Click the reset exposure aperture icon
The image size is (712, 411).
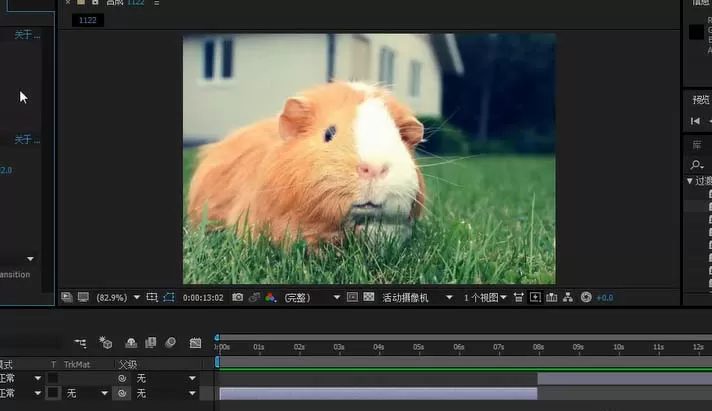click(586, 297)
